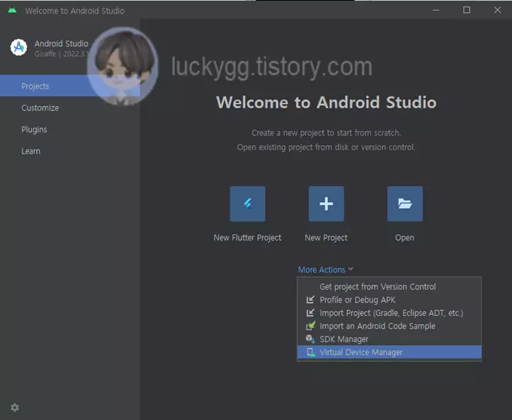512x420 pixels.
Task: Click the Android icon in title bar
Action: (12, 10)
